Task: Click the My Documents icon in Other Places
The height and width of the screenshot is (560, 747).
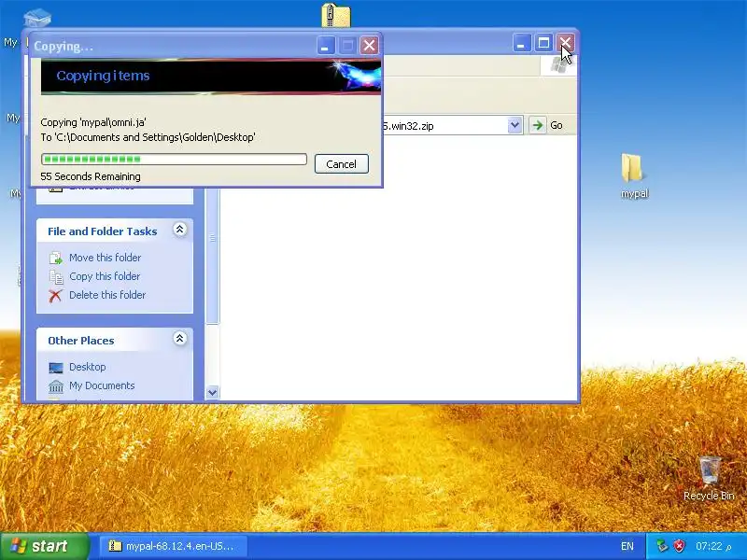Action: 56,386
